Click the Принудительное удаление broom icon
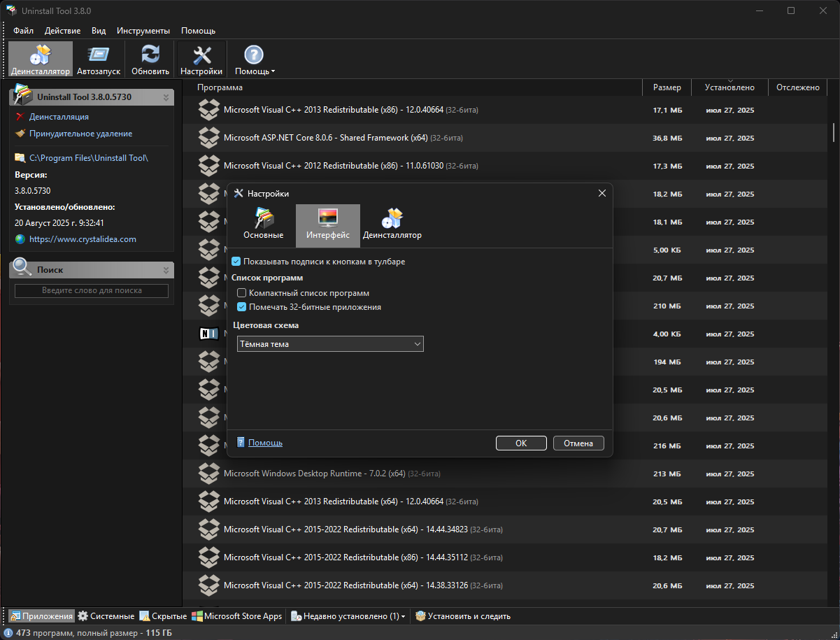Viewport: 840px width, 640px height. pos(20,134)
